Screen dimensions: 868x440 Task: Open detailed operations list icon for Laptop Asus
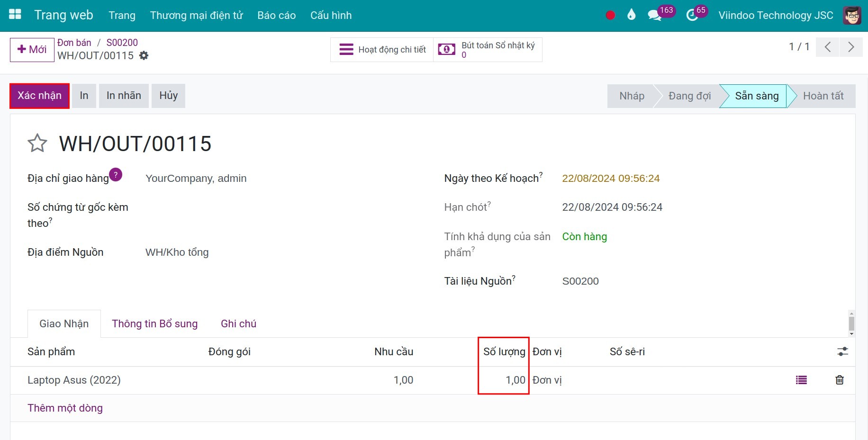801,380
